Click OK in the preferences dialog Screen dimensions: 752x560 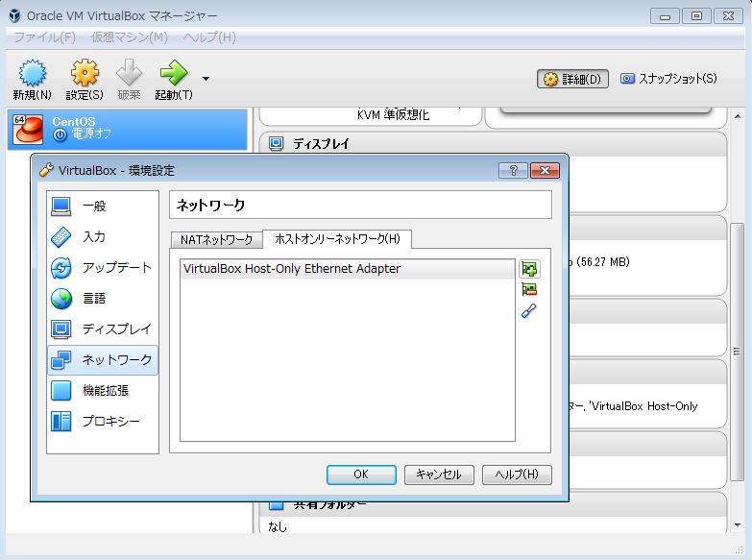pyautogui.click(x=361, y=475)
